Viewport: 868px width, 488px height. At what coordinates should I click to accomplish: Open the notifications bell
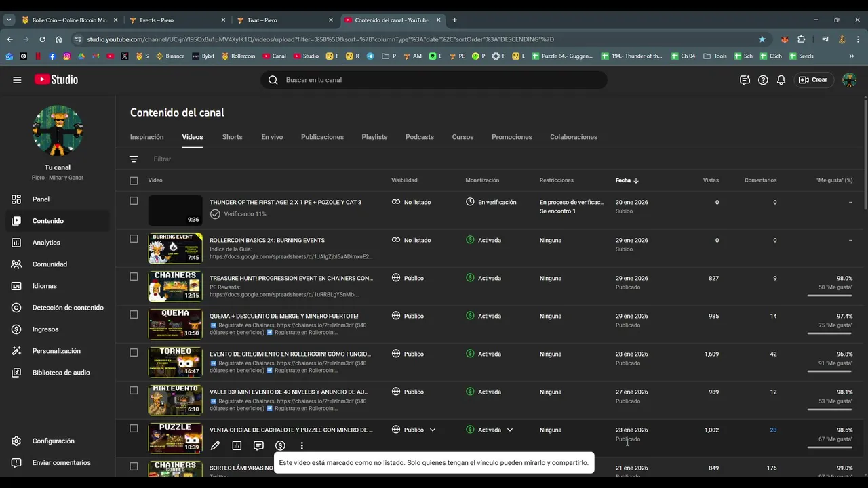click(781, 80)
